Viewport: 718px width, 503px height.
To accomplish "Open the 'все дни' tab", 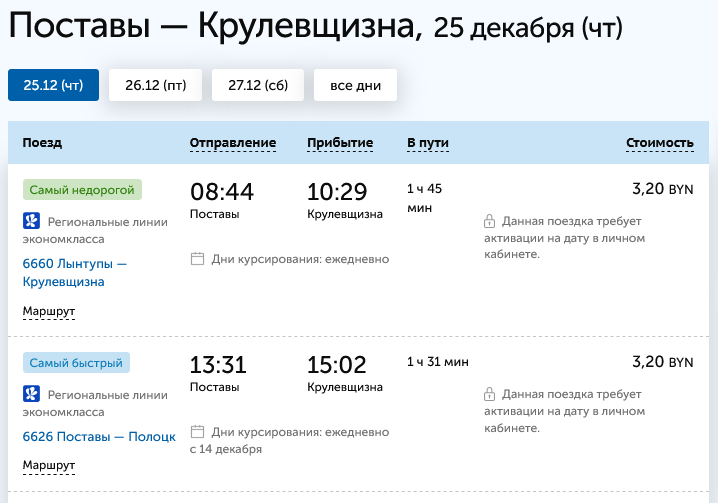I will click(x=355, y=85).
